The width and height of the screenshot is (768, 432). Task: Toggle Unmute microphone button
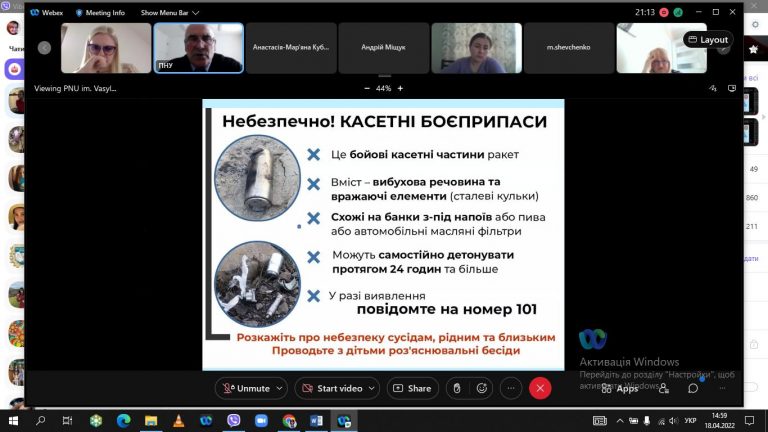pyautogui.click(x=246, y=388)
